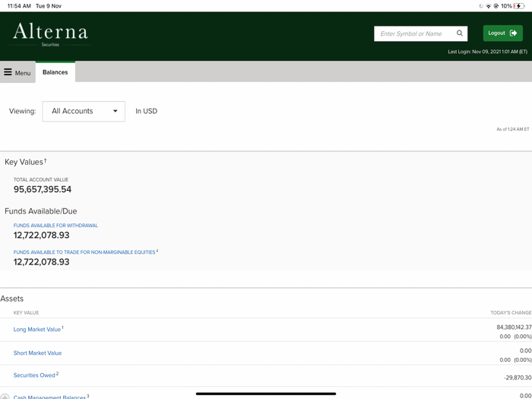Click total account value 95,657,395.54
This screenshot has width=532, height=399.
coord(43,189)
